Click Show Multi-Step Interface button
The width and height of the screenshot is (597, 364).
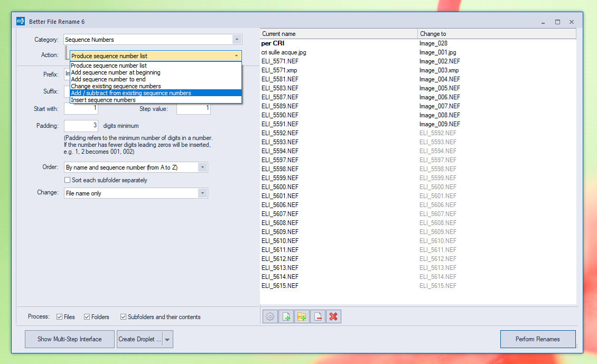(69, 339)
